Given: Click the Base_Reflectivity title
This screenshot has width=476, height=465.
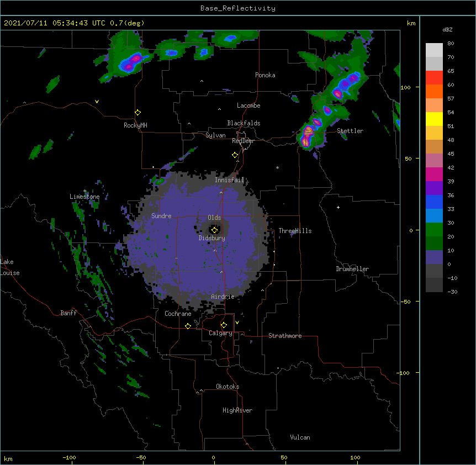Looking at the screenshot, I should (238, 8).
